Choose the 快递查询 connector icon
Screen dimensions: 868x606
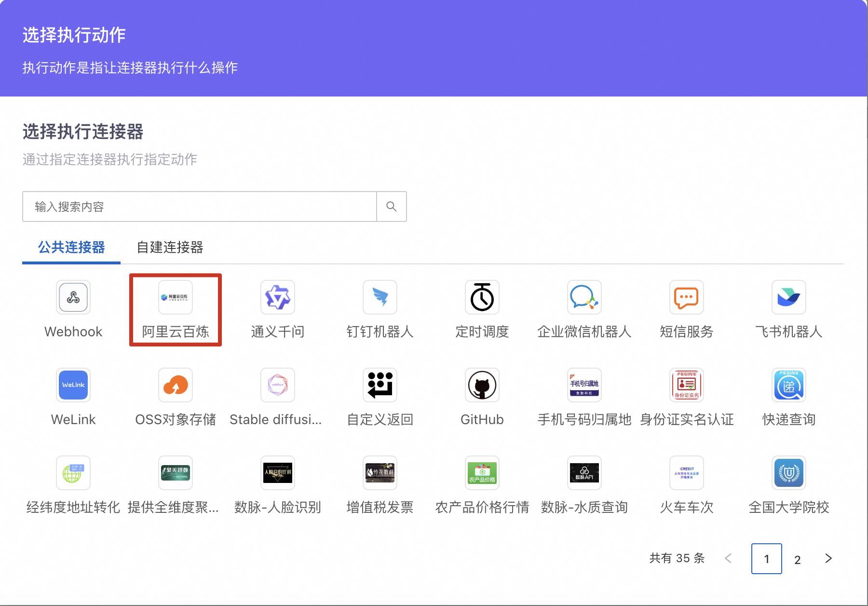789,385
